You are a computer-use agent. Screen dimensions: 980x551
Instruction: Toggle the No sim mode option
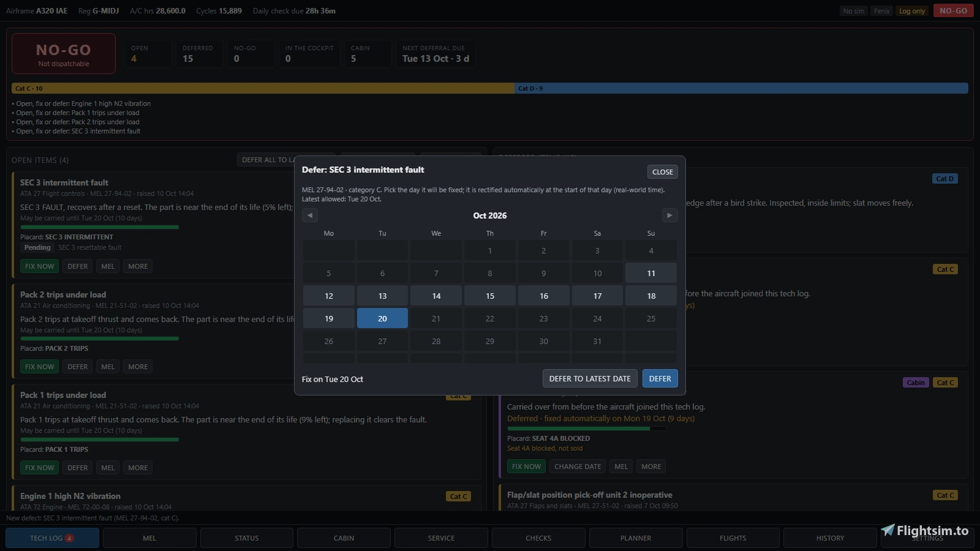click(x=853, y=11)
